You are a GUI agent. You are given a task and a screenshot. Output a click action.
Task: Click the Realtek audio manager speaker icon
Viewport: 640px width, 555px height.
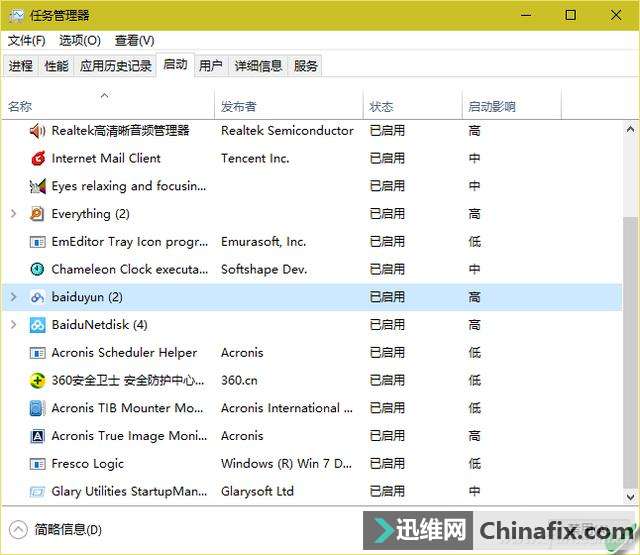(x=38, y=131)
